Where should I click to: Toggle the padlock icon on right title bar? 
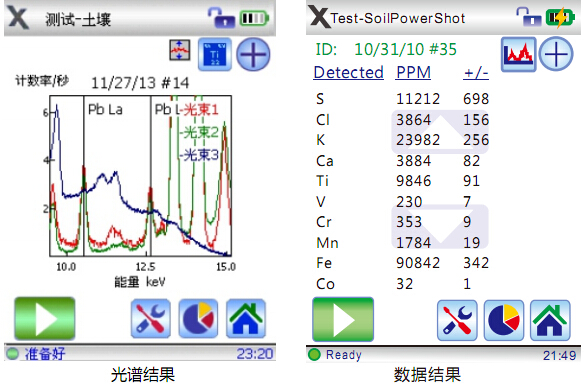(x=529, y=17)
